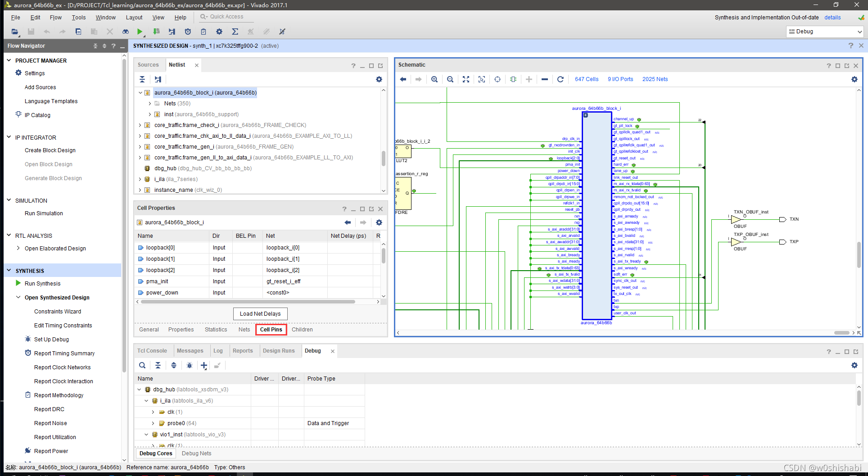The image size is (868, 476).
Task: Click the 9 I/O Ports link
Action: click(620, 79)
